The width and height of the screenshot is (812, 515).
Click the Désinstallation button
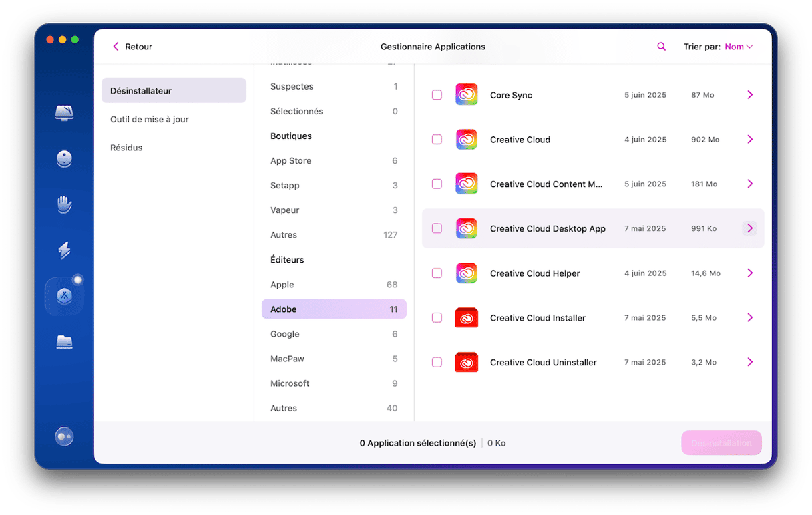coord(721,443)
